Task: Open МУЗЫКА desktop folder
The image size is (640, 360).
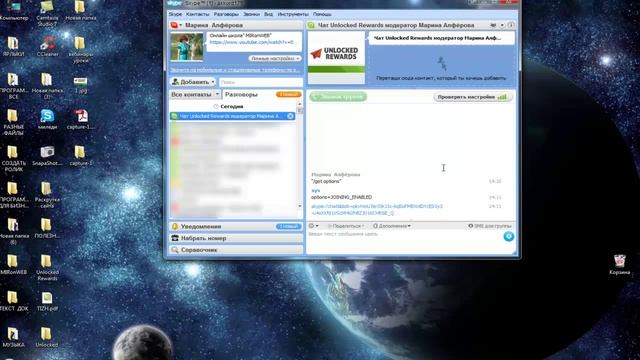Action: pos(13,337)
